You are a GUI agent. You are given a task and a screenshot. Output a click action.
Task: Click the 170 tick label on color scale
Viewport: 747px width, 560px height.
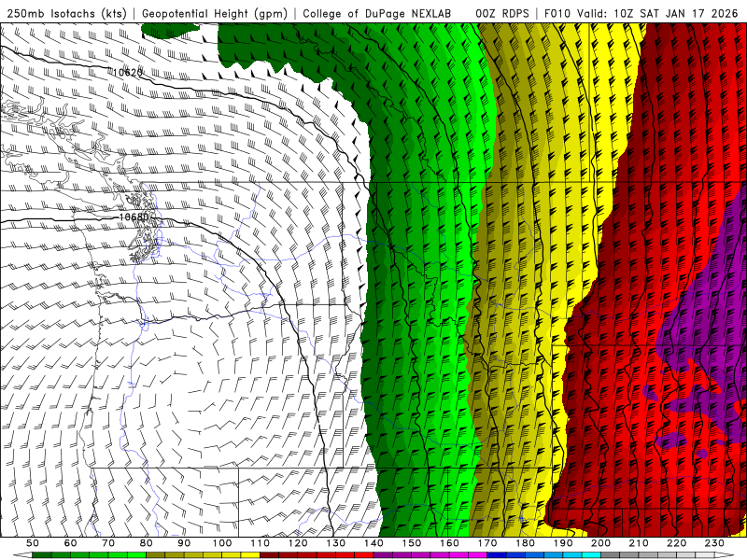487,543
